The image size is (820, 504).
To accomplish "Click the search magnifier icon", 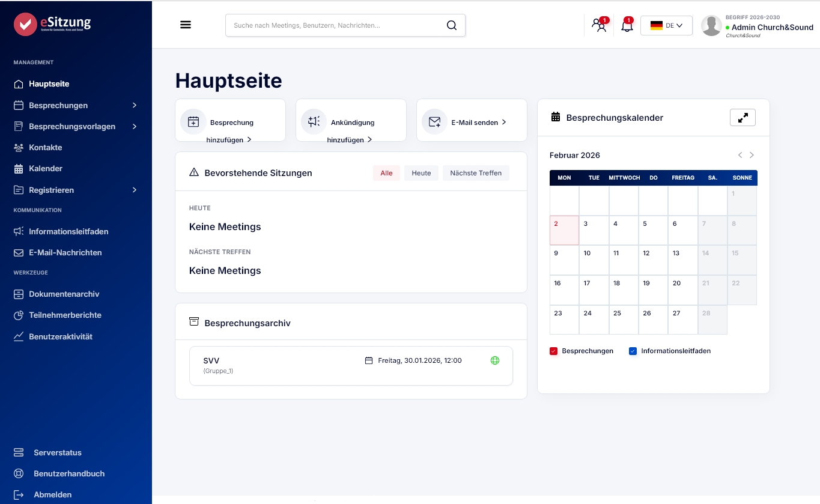I will (452, 25).
